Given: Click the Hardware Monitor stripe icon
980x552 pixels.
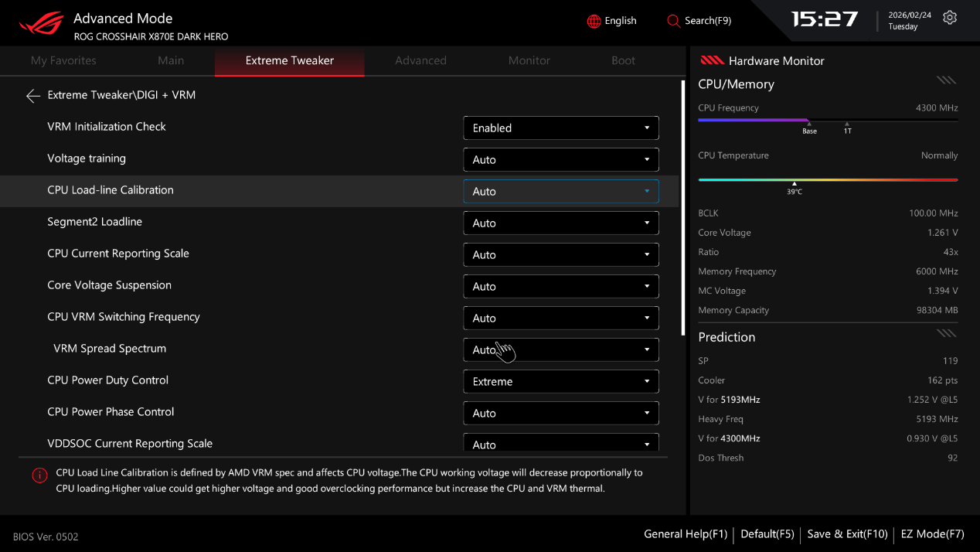Looking at the screenshot, I should (711, 61).
